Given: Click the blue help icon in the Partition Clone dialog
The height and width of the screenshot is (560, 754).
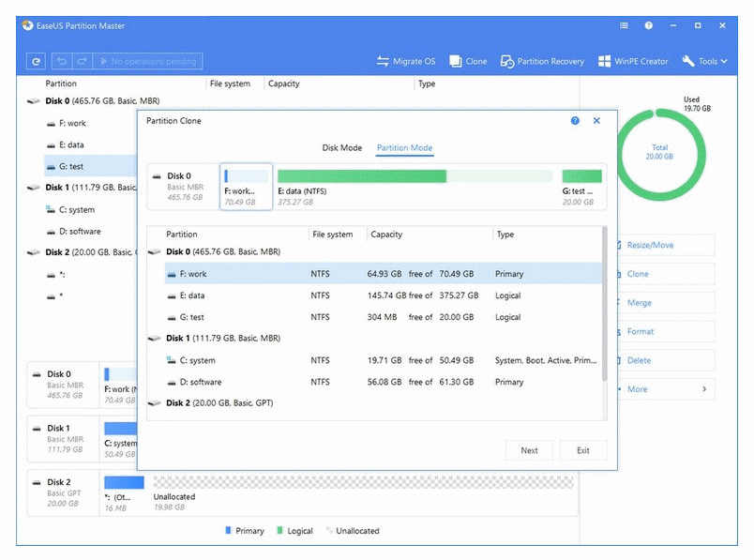Looking at the screenshot, I should pyautogui.click(x=575, y=121).
